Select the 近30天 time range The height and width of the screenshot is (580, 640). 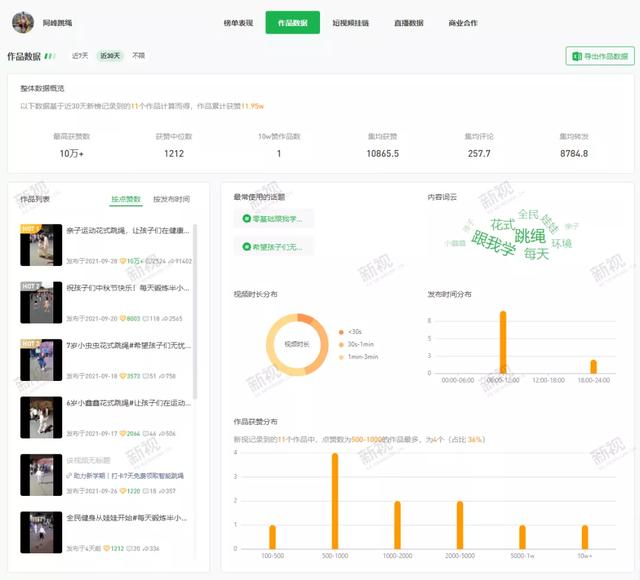pyautogui.click(x=110, y=56)
